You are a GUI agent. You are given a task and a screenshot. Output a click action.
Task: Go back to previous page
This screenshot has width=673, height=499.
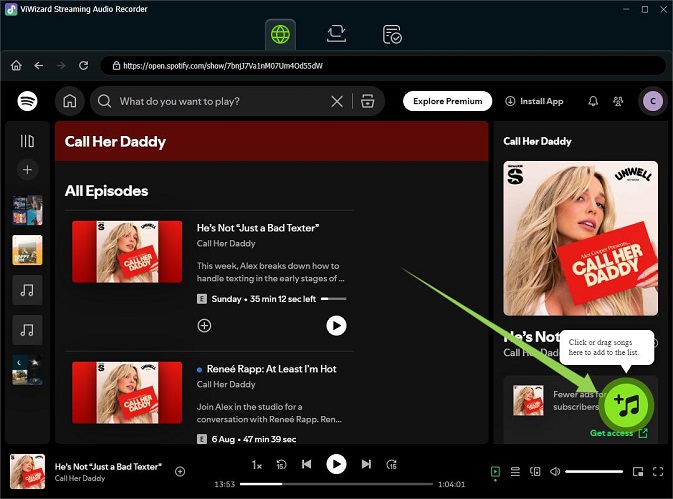click(39, 65)
